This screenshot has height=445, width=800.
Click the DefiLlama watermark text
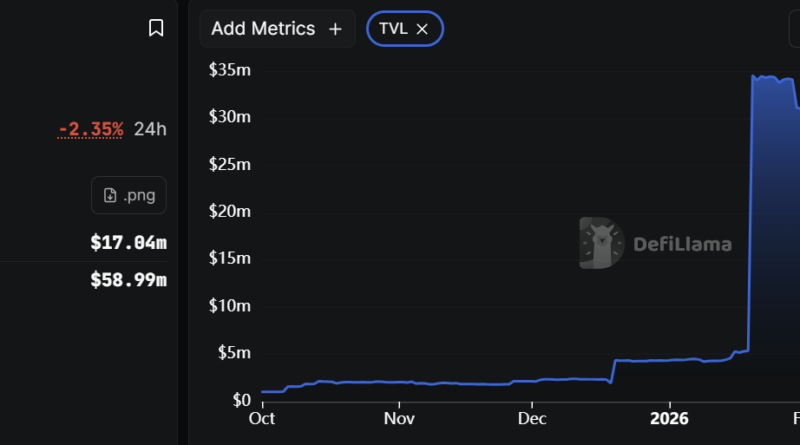pyautogui.click(x=683, y=244)
